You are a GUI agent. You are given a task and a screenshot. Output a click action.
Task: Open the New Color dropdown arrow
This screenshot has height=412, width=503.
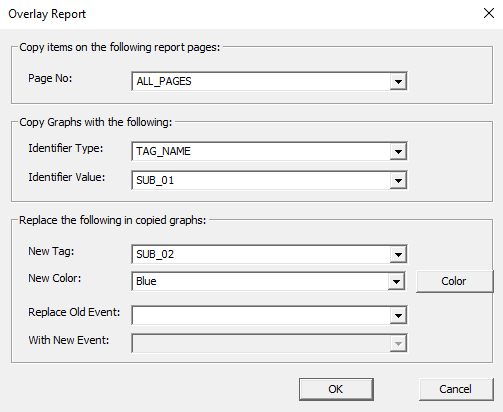pos(396,282)
